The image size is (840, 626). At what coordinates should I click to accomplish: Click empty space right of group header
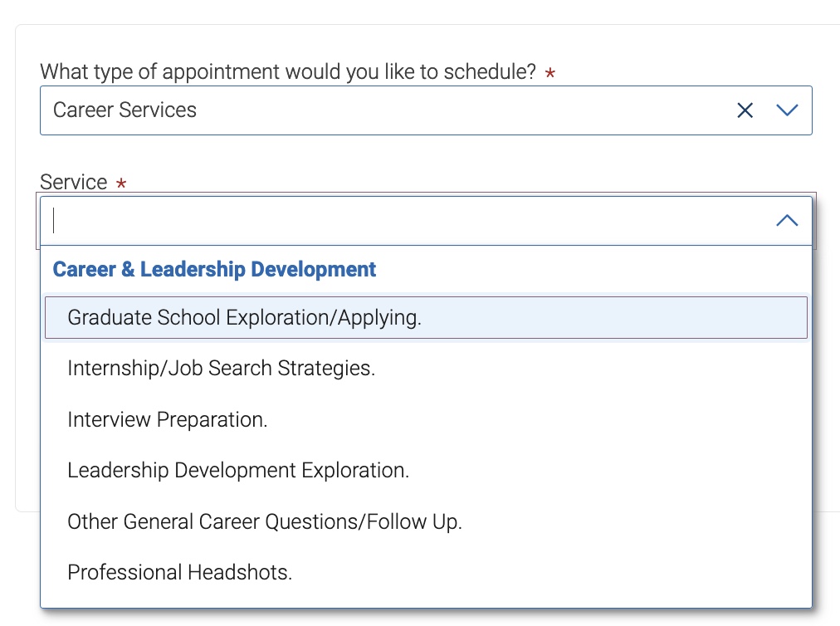pos(589,270)
